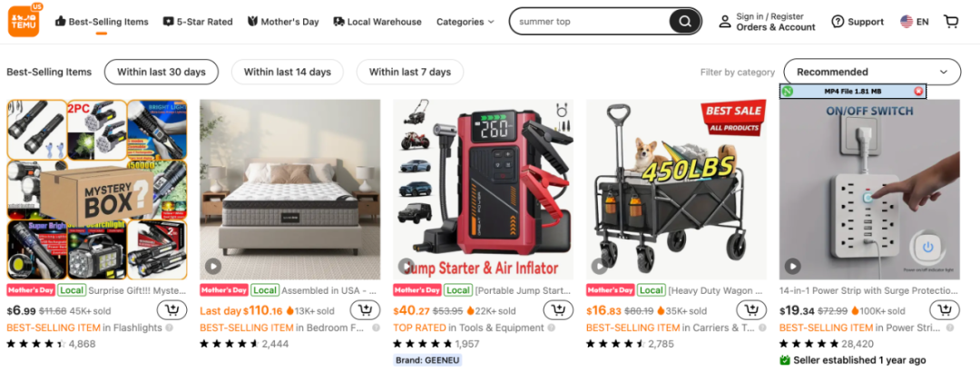Open the shopping cart icon
The image size is (980, 381).
(951, 22)
